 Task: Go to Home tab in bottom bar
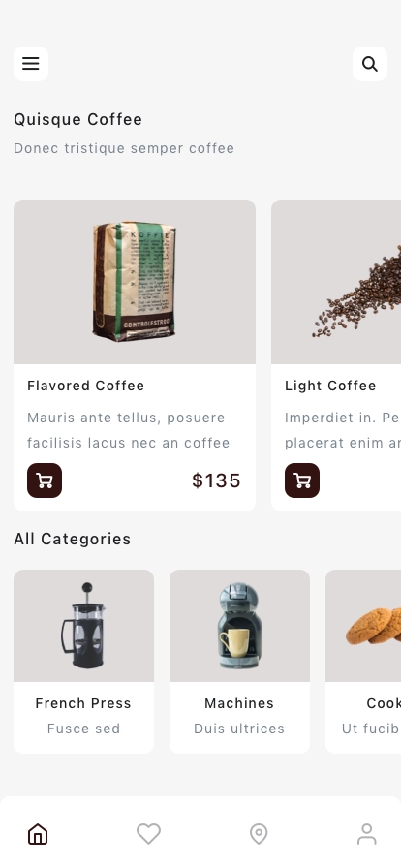tap(38, 834)
